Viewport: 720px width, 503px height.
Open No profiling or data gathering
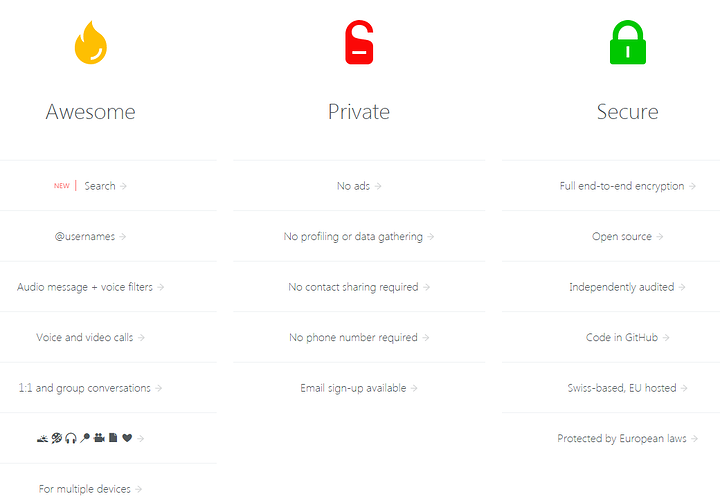(x=353, y=237)
